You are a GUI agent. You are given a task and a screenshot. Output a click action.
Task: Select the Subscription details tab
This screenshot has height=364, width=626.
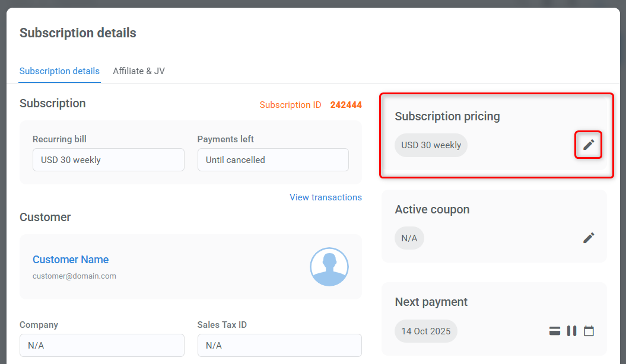[x=59, y=71]
